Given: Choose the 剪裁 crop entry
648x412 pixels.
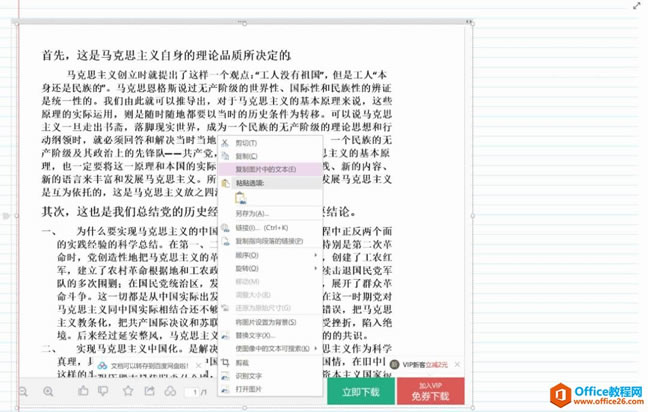Looking at the screenshot, I should pyautogui.click(x=270, y=363).
